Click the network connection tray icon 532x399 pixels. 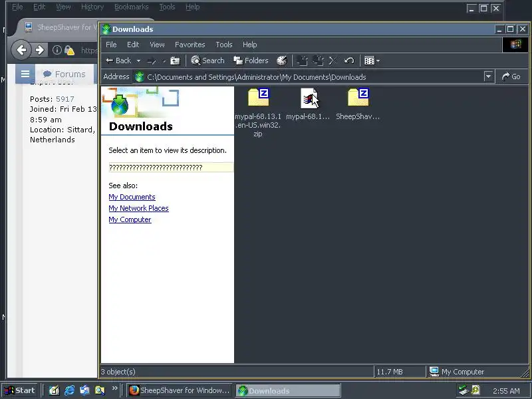[463, 390]
